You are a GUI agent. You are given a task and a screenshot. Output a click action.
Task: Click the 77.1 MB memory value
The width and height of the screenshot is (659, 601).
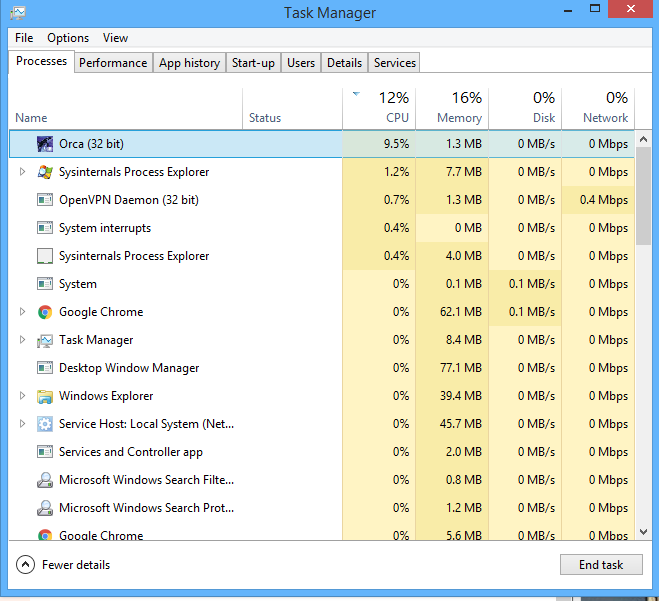pos(461,368)
